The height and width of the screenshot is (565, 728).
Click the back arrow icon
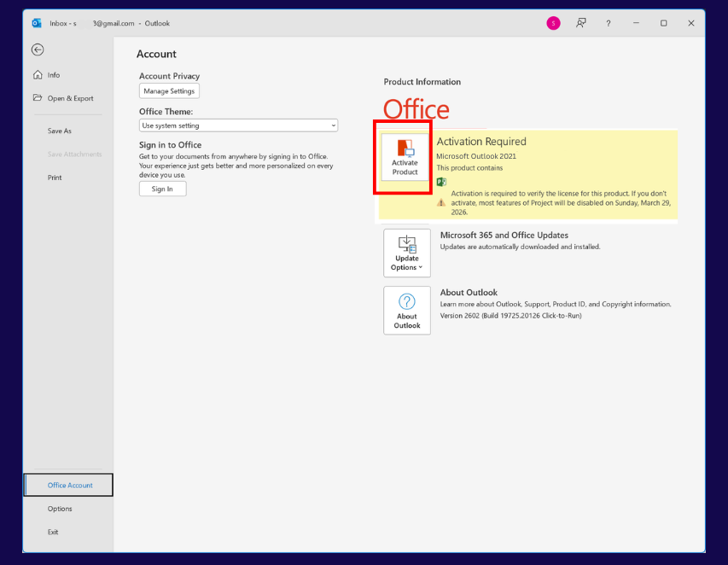click(x=38, y=50)
